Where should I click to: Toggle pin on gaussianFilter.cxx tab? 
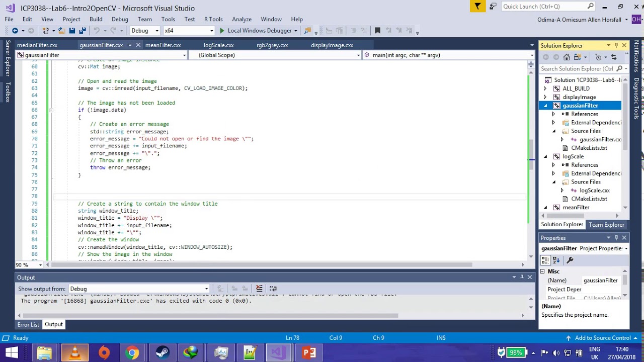(129, 45)
